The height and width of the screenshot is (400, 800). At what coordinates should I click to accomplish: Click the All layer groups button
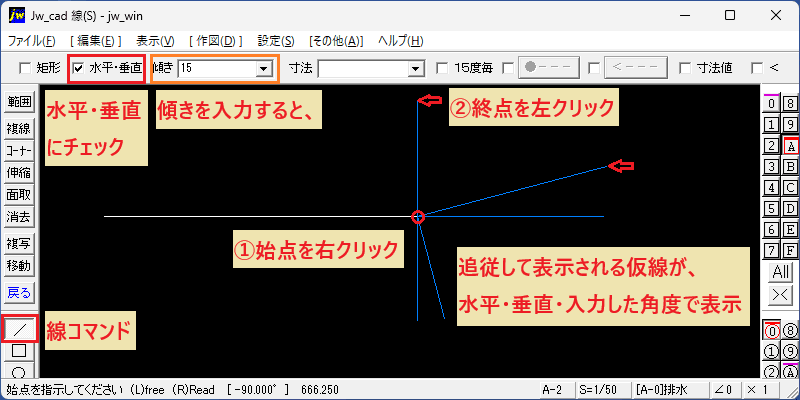tap(781, 272)
